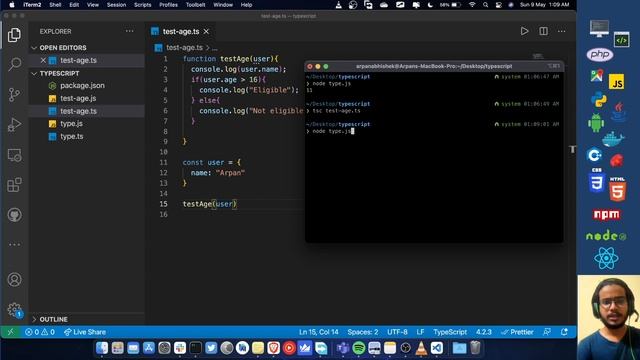Open the Manage gear menu
Viewport: 640px width, 360px height.
tap(14, 309)
